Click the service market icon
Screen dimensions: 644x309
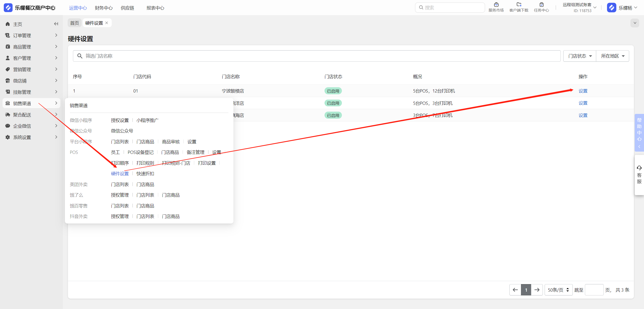pyautogui.click(x=496, y=5)
